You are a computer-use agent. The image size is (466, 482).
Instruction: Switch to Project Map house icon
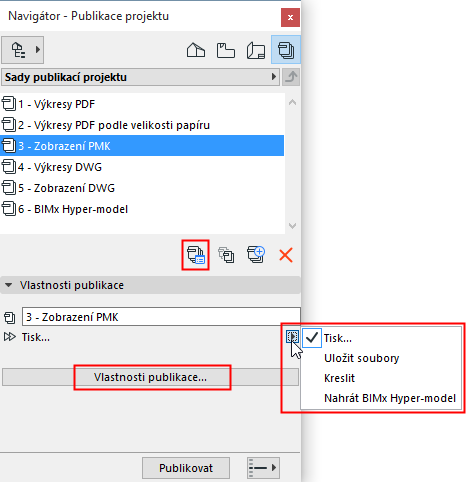(x=196, y=50)
